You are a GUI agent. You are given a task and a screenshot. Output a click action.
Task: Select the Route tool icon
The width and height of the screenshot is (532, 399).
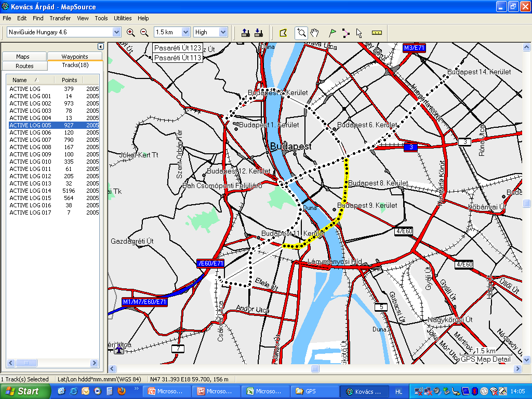click(345, 33)
